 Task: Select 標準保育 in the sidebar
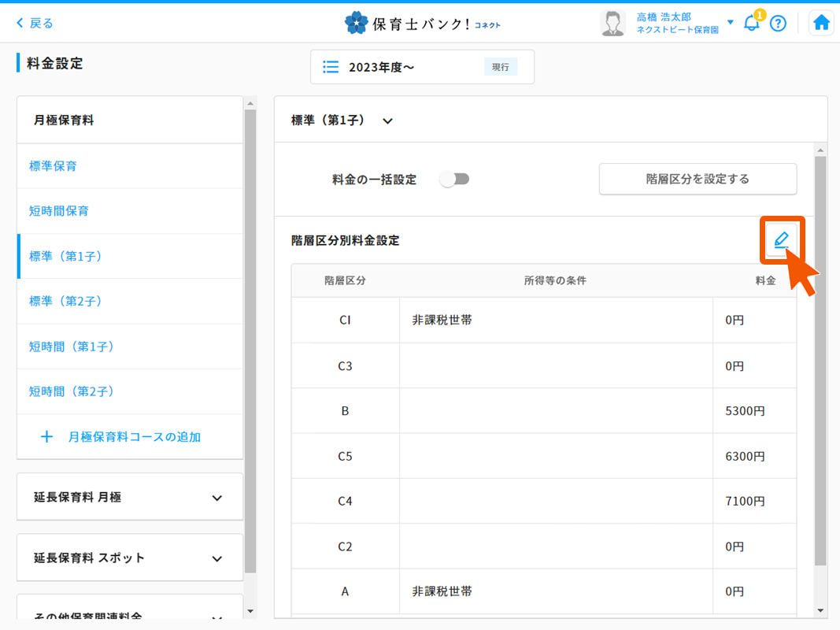(x=54, y=166)
